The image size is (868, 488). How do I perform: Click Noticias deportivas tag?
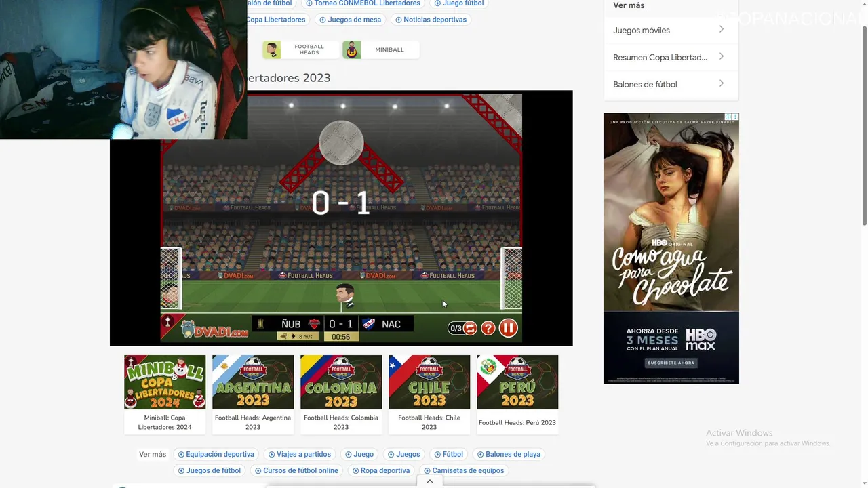(431, 20)
